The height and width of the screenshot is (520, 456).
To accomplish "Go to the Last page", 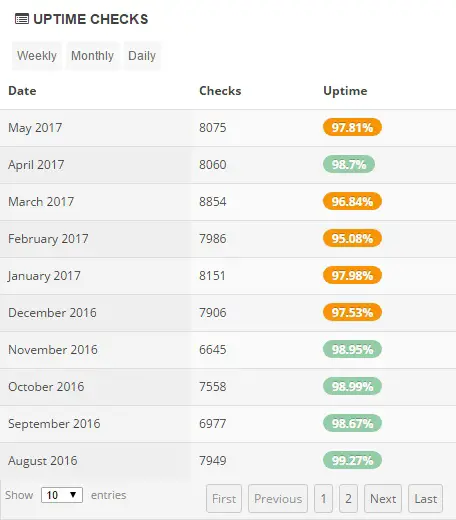I will [426, 499].
